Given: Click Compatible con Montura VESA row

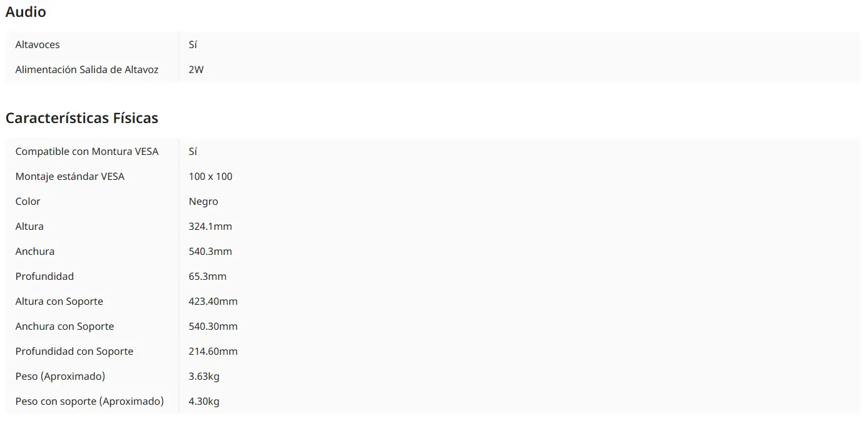Looking at the screenshot, I should point(433,151).
